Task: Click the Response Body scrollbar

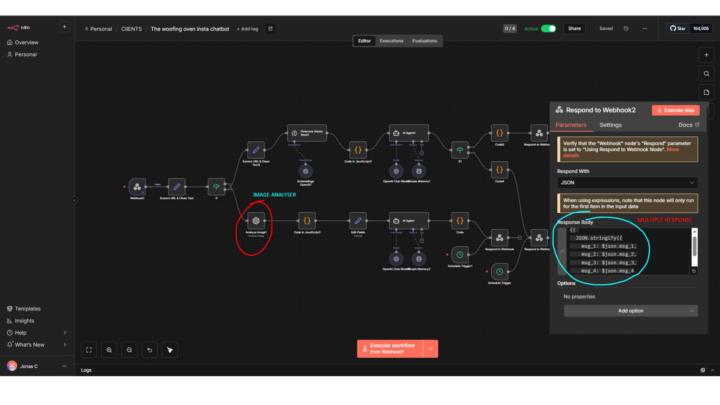Action: (694, 247)
